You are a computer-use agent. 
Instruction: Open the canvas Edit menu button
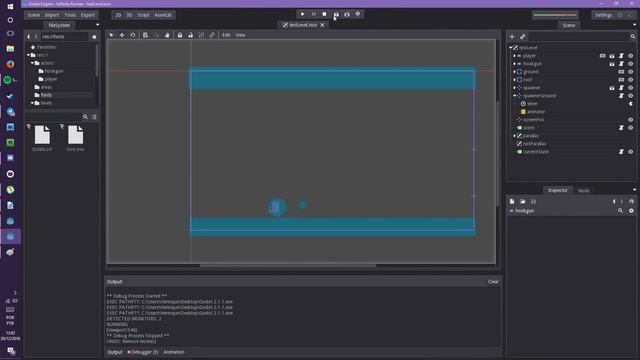226,35
